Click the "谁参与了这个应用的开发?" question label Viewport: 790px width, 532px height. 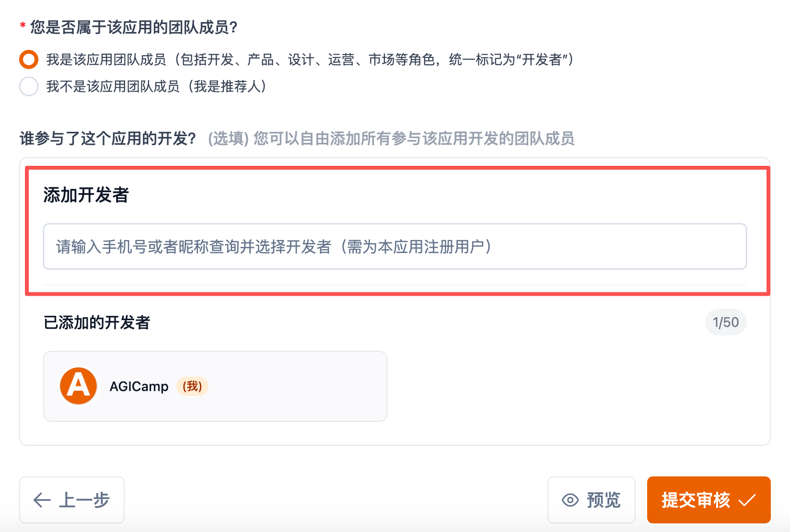pyautogui.click(x=108, y=139)
